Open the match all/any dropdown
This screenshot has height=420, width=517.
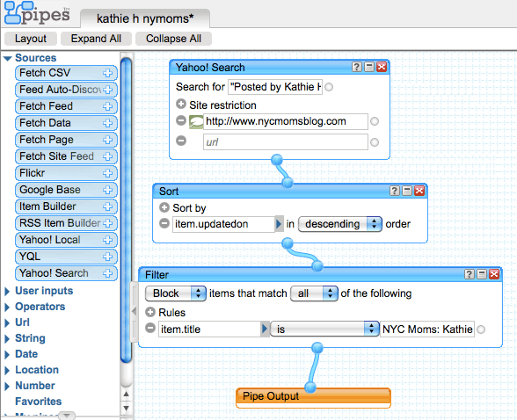pyautogui.click(x=314, y=293)
